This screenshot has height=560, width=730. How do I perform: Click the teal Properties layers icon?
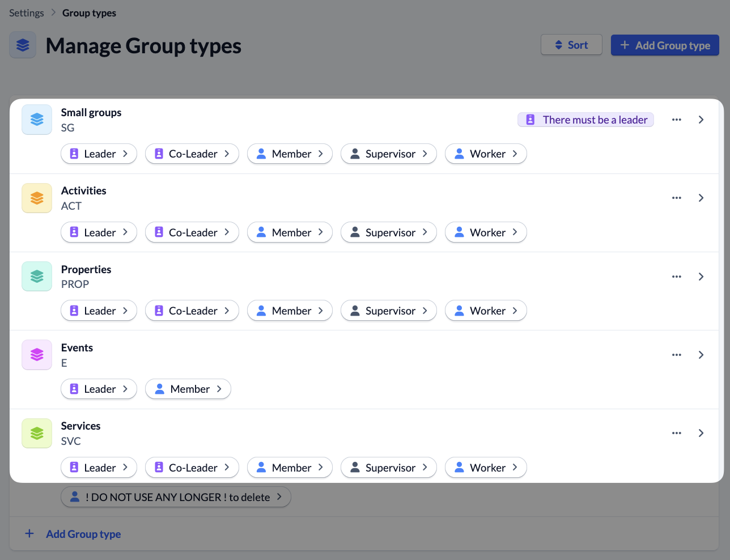pyautogui.click(x=37, y=276)
